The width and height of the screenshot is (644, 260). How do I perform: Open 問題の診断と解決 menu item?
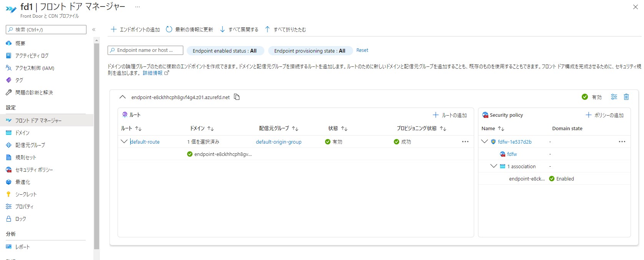pyautogui.click(x=34, y=93)
